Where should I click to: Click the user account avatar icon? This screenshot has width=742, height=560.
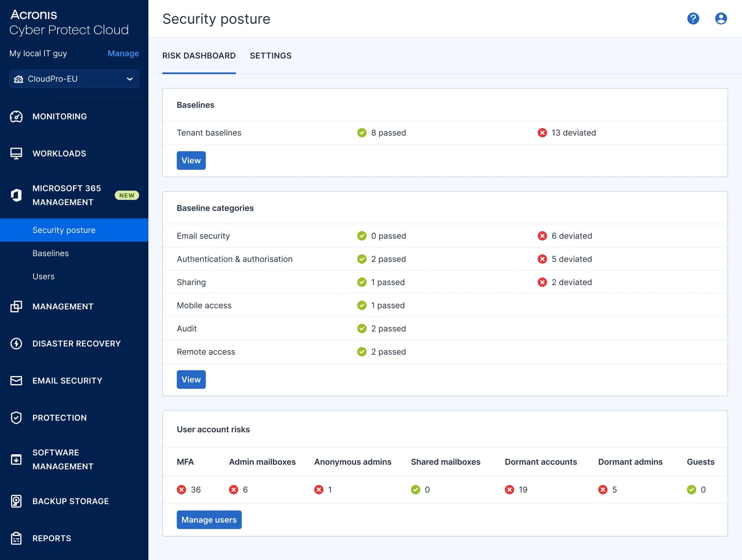720,18
